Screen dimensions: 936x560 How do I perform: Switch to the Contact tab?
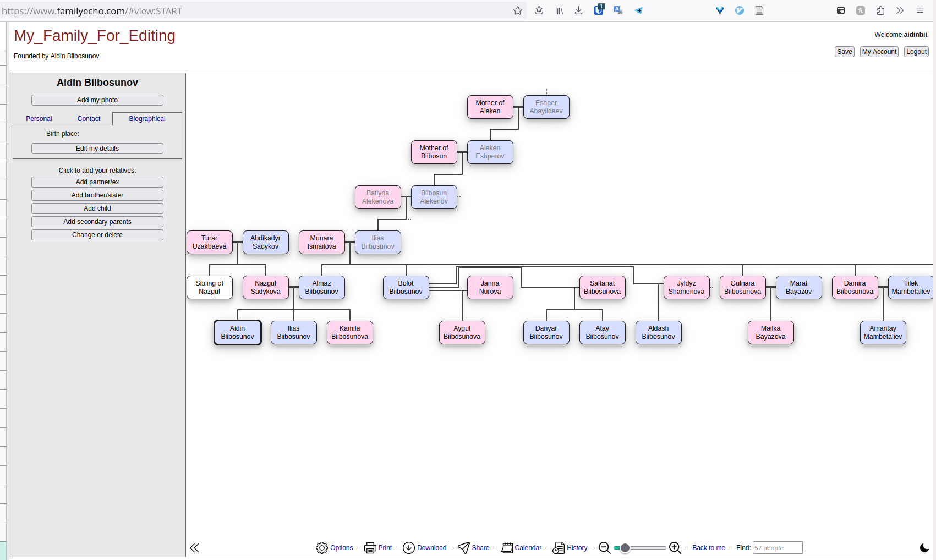pos(89,119)
